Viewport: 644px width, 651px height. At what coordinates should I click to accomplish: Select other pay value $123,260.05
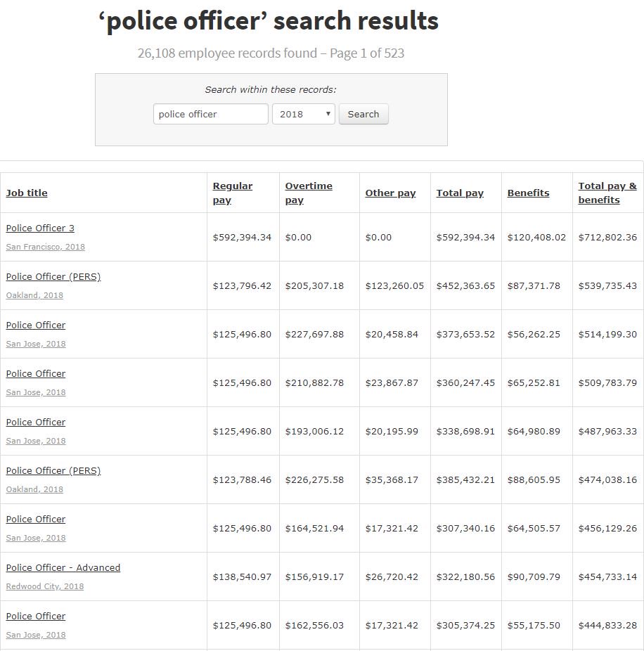394,285
